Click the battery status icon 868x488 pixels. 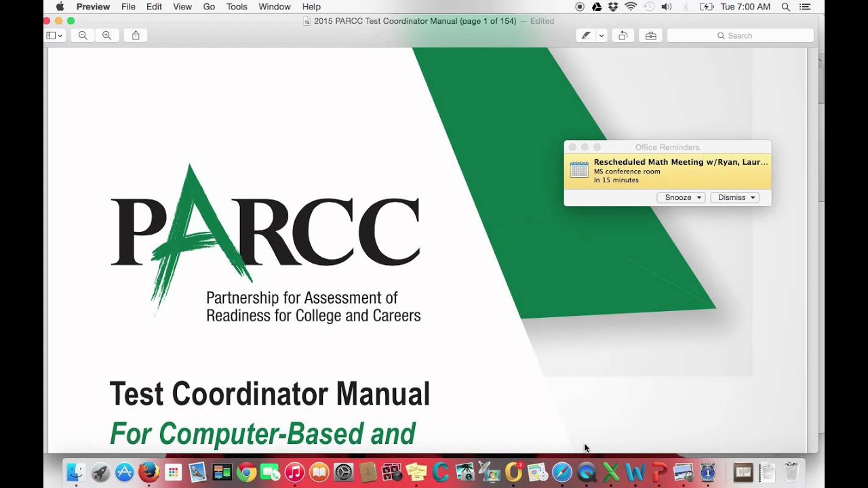coord(706,7)
